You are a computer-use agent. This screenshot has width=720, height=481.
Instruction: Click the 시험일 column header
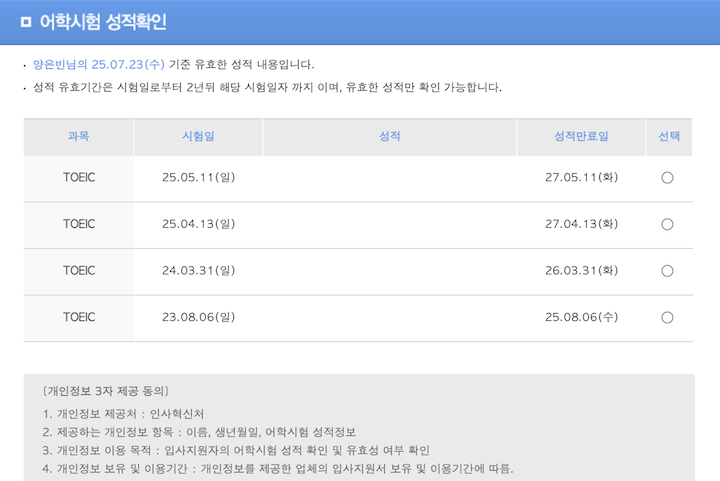pyautogui.click(x=198, y=136)
